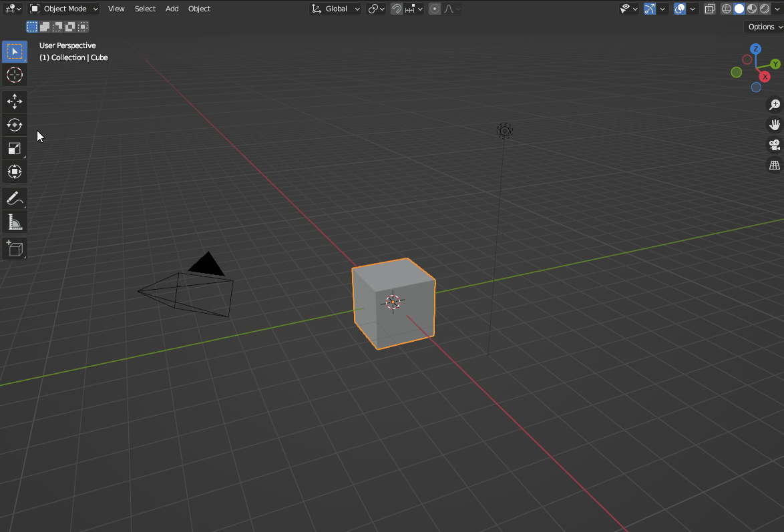The height and width of the screenshot is (532, 784).
Task: Click the 'User Perspective' viewport label
Action: [67, 45]
